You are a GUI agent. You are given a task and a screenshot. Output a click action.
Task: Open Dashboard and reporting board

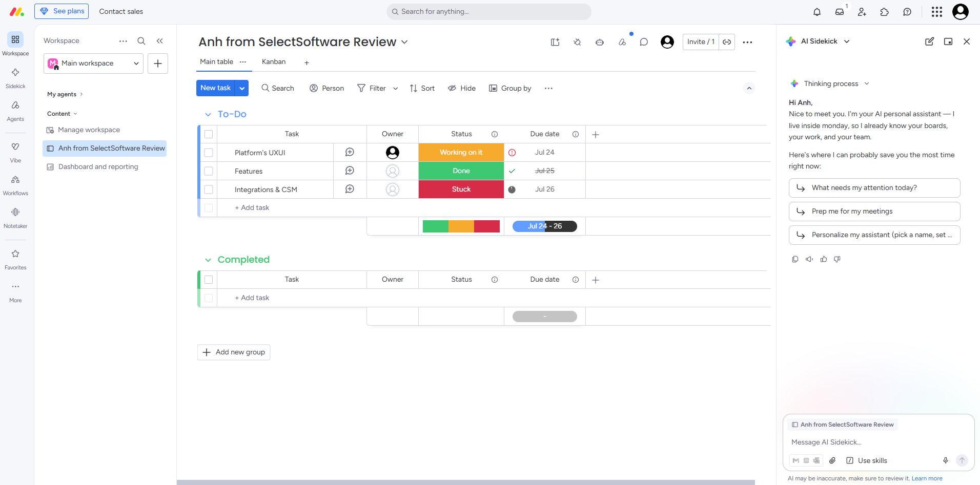pos(98,167)
